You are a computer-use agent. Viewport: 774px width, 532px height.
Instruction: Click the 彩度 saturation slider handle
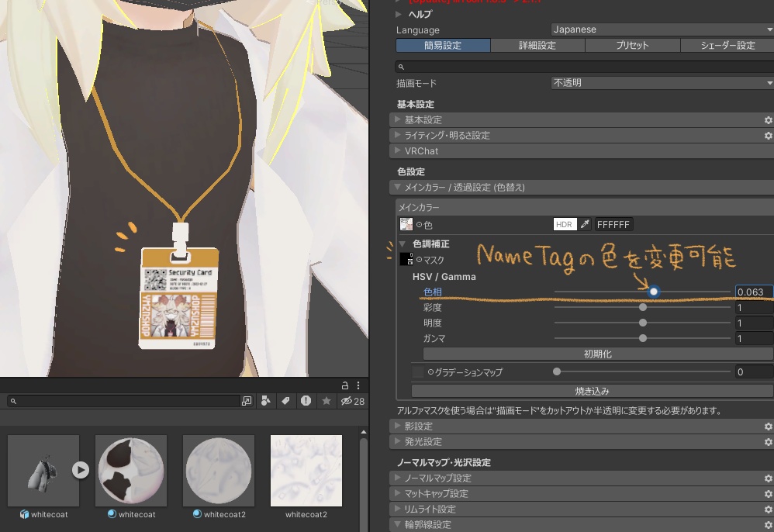coord(643,307)
